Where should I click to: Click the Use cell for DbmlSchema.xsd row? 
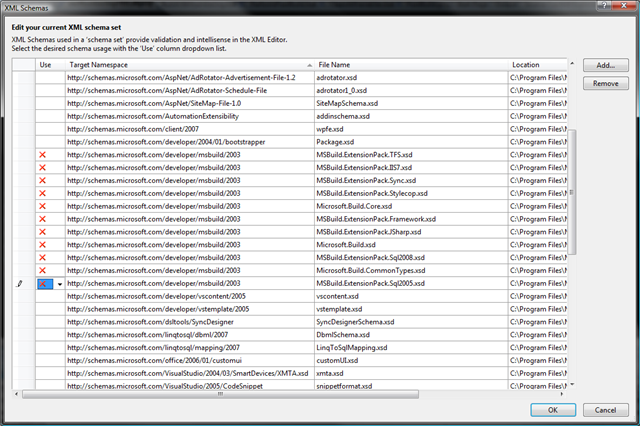(50, 335)
